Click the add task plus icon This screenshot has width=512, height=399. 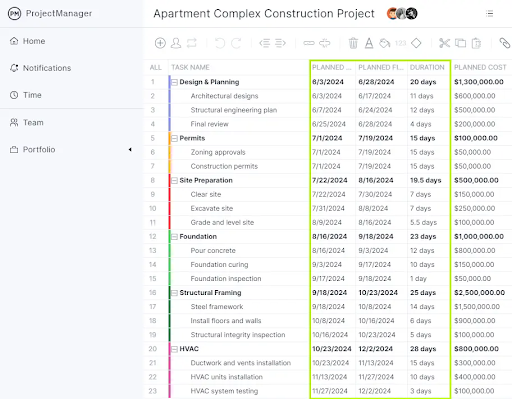coord(160,43)
